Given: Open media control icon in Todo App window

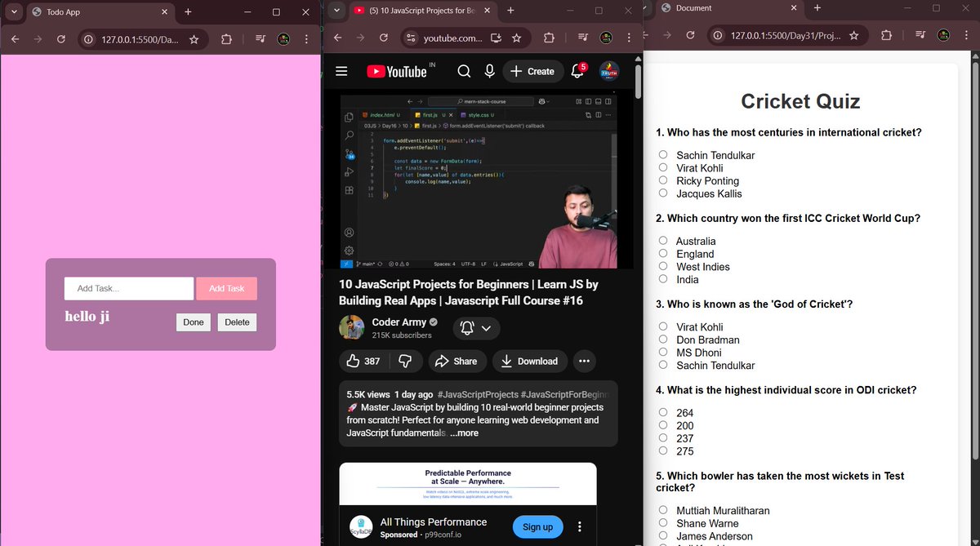Looking at the screenshot, I should [260, 39].
